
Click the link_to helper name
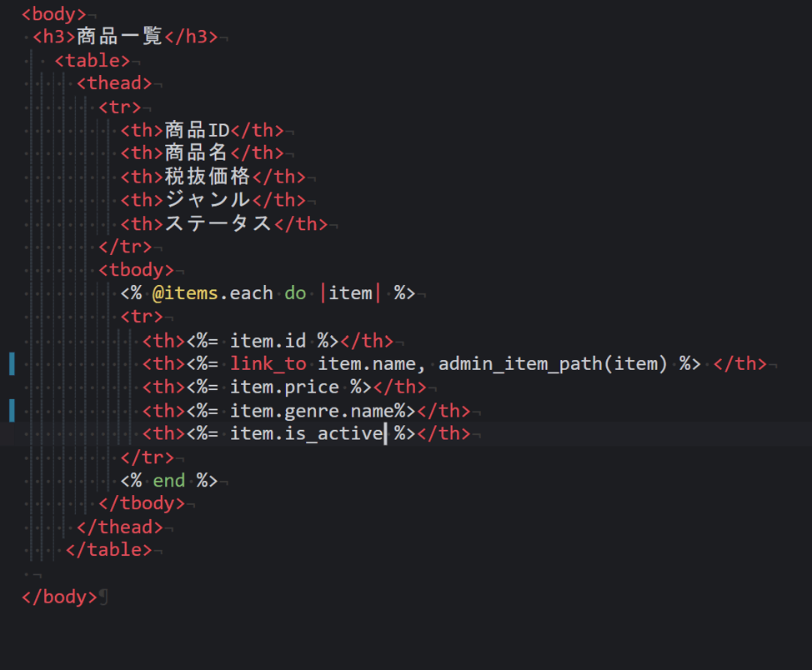pos(268,364)
